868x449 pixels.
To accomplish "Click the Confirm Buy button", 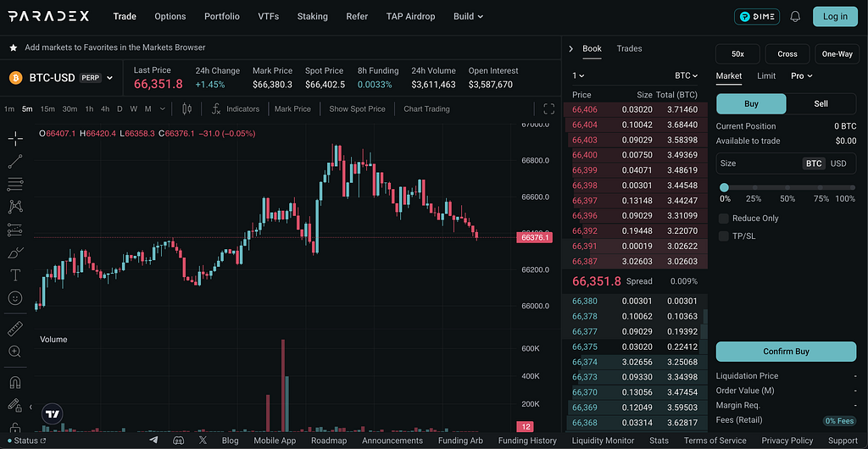I will (x=786, y=352).
